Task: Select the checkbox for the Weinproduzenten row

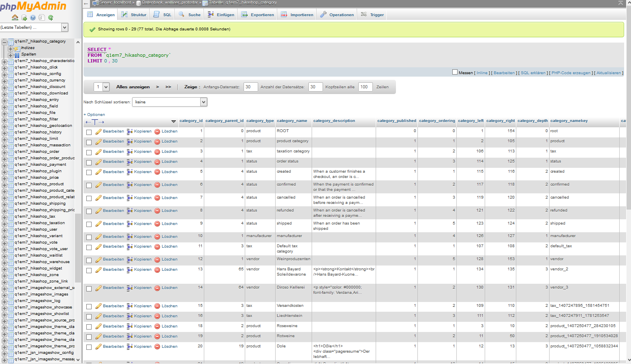Action: [x=89, y=260]
